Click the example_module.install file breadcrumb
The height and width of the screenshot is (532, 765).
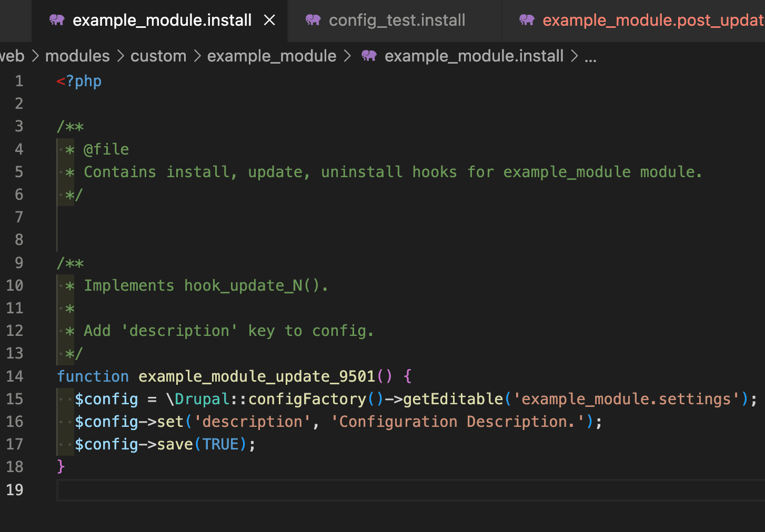click(x=474, y=56)
